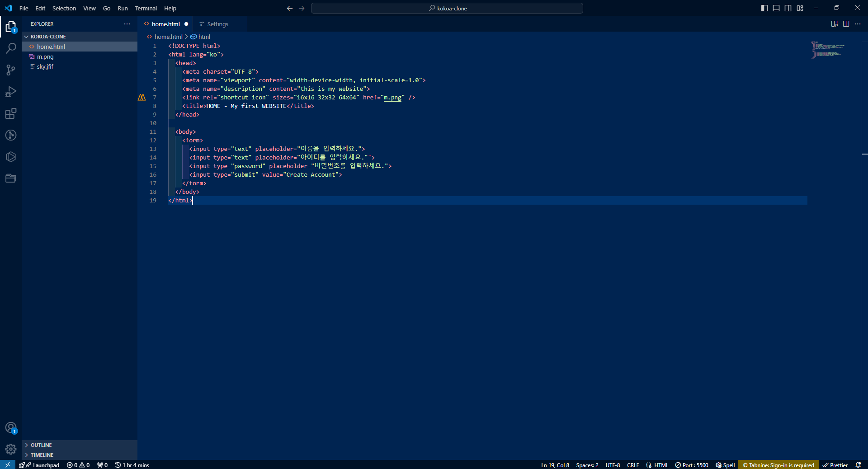Screen dimensions: 868x469
Task: Select m.png in the file tree
Action: [x=80, y=56]
